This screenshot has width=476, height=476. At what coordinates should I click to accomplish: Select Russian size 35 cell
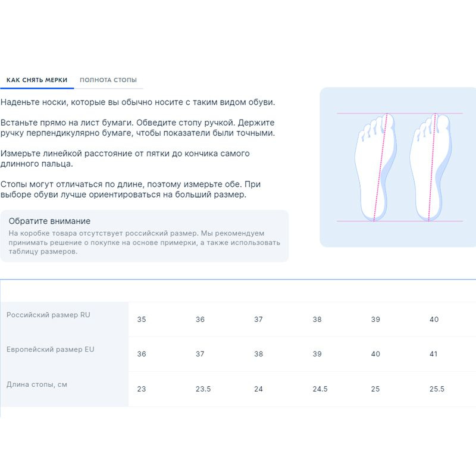click(x=142, y=320)
